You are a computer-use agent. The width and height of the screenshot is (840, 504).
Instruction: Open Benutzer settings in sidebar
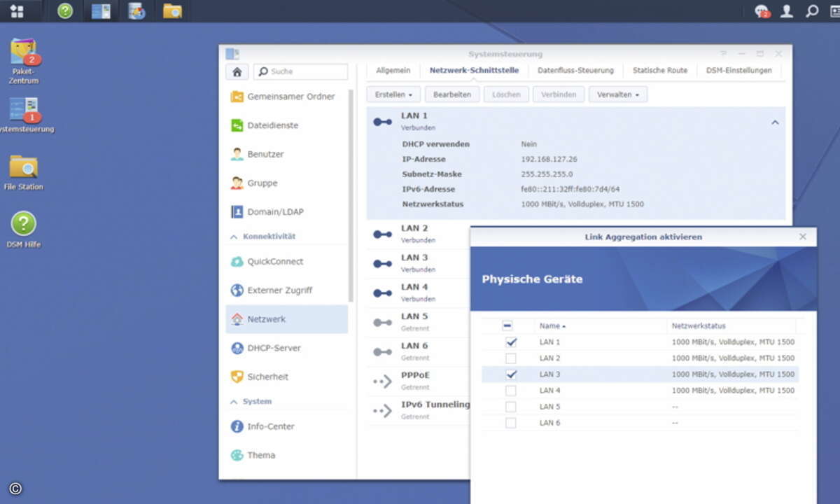pos(286,154)
